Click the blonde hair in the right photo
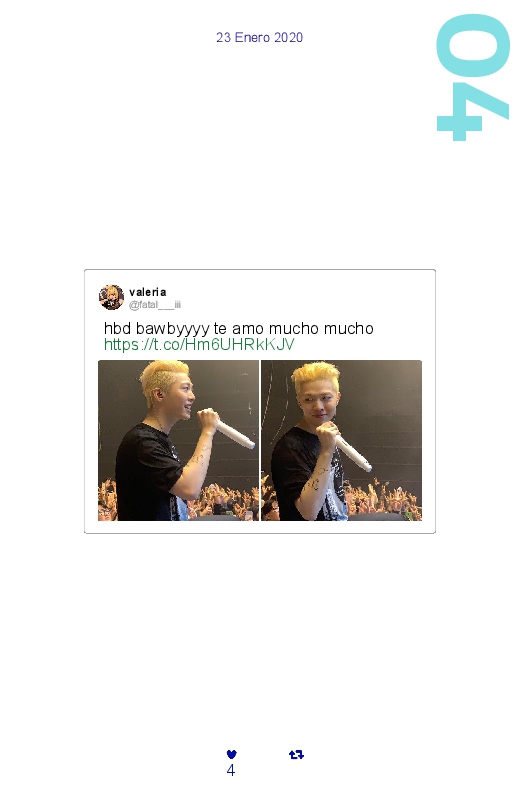 314,376
